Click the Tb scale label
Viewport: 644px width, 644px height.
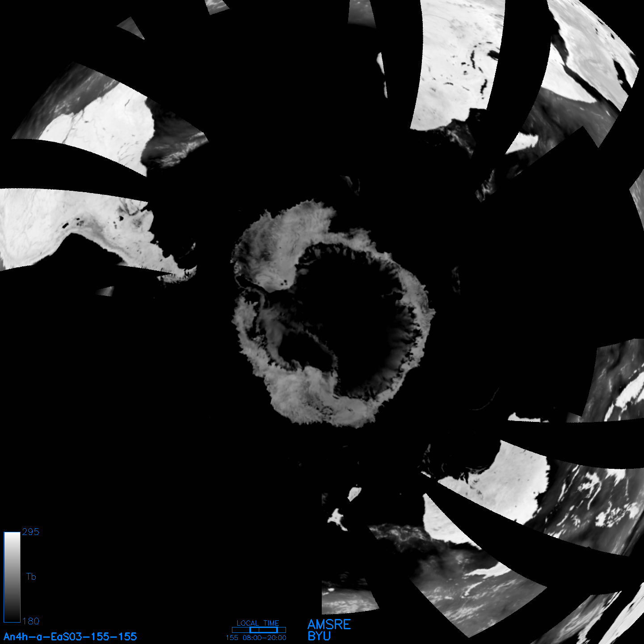point(31,577)
